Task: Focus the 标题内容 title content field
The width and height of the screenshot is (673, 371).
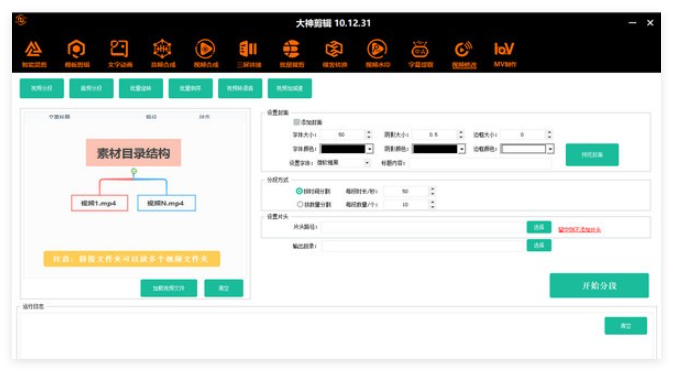Action: 479,163
